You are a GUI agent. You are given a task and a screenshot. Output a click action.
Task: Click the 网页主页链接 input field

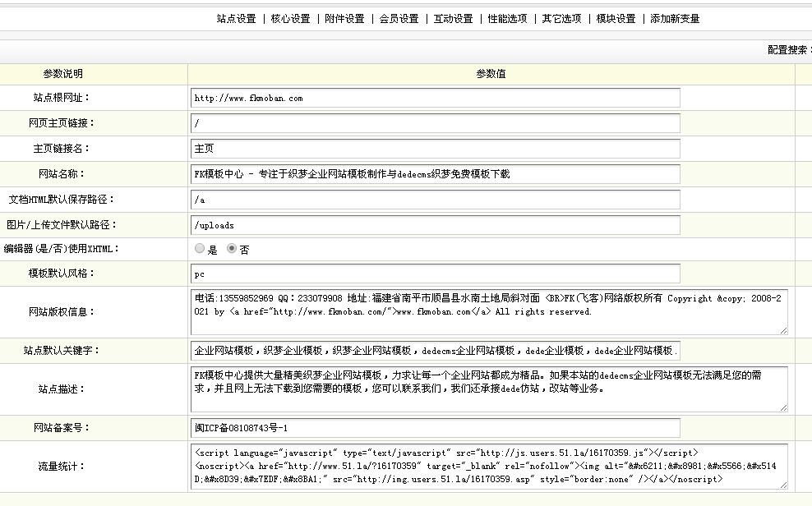pyautogui.click(x=435, y=123)
